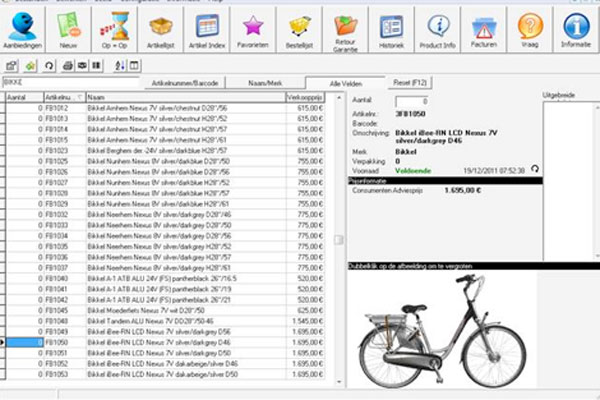This screenshot has height=400, width=600.
Task: Open the Bestellijst shopping cart
Action: coord(299,28)
